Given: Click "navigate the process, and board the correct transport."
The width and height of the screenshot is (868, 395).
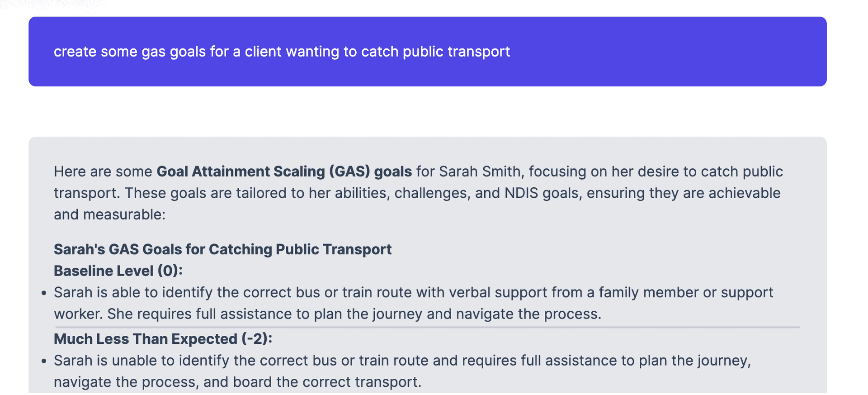Looking at the screenshot, I should [237, 382].
